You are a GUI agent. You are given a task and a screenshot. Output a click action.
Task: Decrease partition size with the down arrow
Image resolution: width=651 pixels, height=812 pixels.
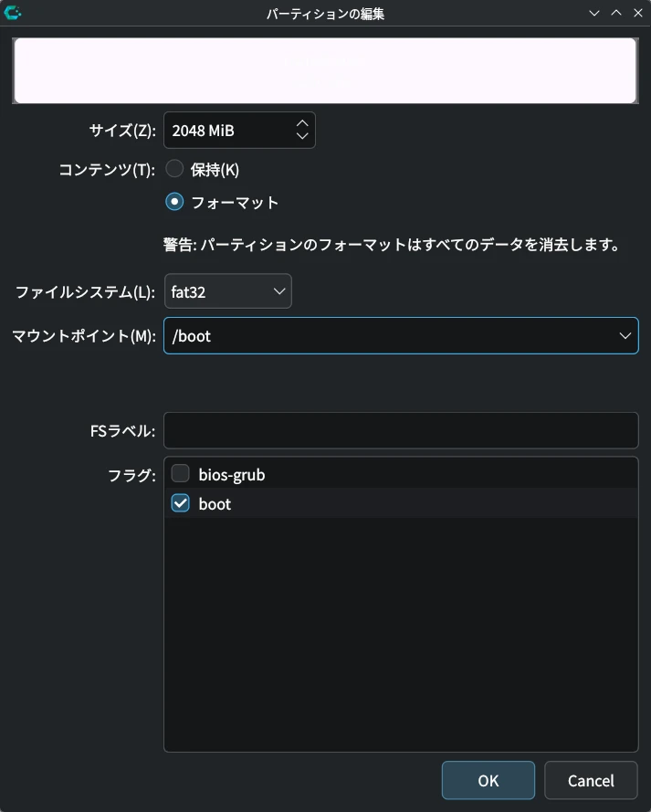coord(302,137)
